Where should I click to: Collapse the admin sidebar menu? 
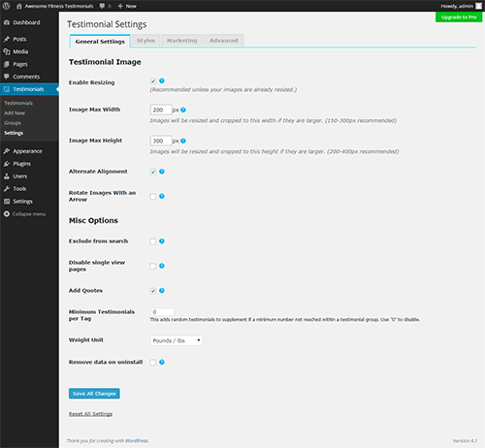24,214
